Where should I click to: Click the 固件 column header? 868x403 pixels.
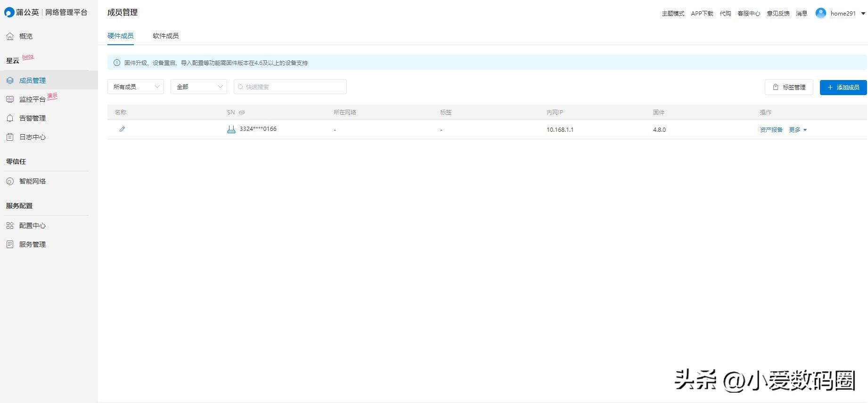659,113
